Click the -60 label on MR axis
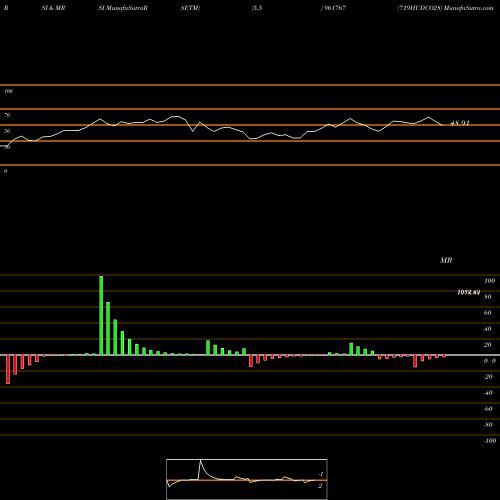 pos(488,409)
